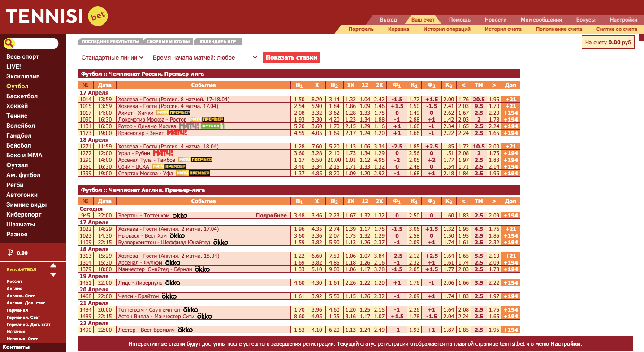Switch to the Последние результаты tab

110,41
